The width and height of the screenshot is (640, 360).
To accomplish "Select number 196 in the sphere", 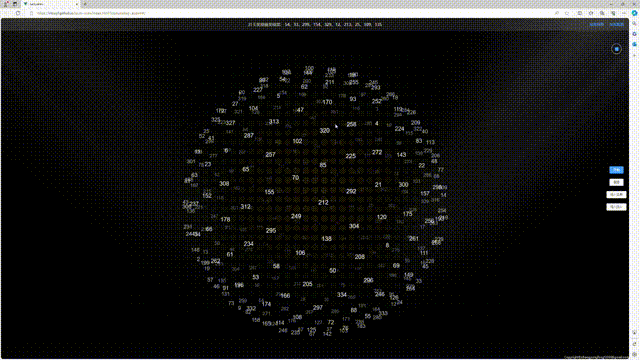I will pos(239,285).
